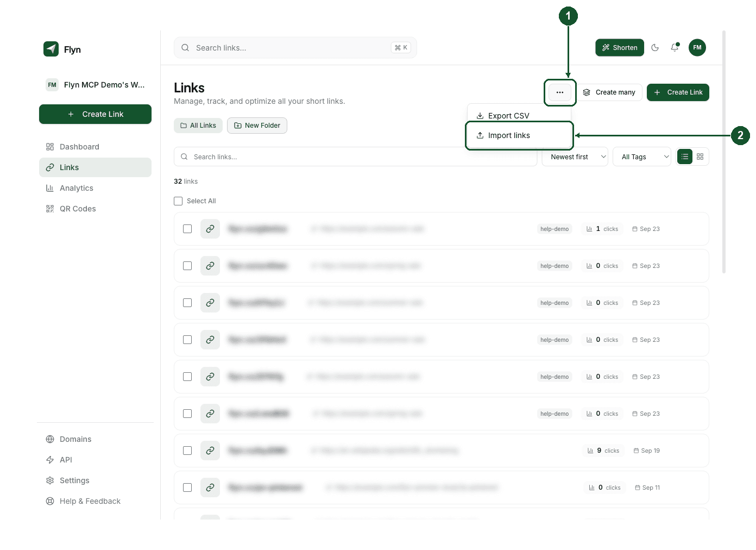The width and height of the screenshot is (756, 550).
Task: Open API page in sidebar
Action: click(x=95, y=460)
